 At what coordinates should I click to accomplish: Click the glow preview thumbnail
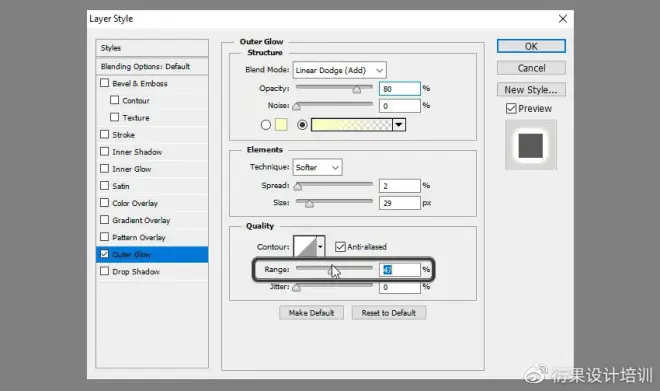(531, 145)
